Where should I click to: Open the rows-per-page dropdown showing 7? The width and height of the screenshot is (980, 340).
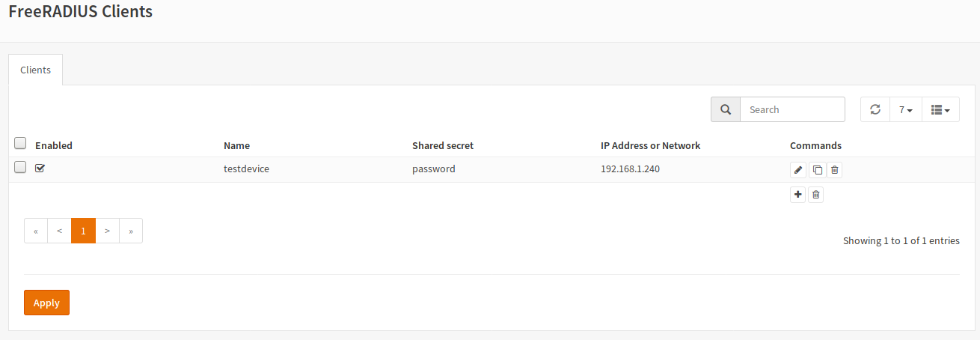tap(905, 109)
